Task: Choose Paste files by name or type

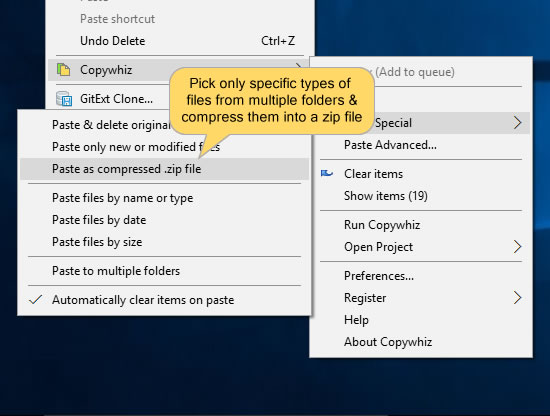Action: tap(165, 198)
